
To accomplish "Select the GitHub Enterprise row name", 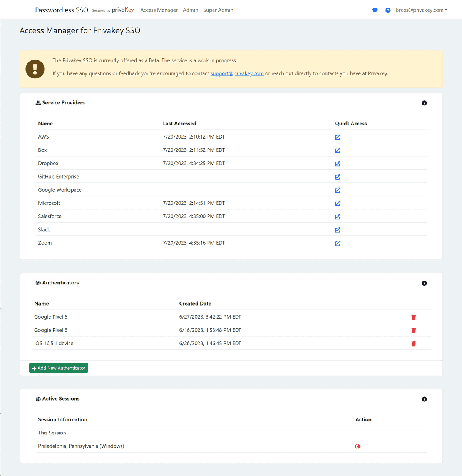I will point(59,177).
